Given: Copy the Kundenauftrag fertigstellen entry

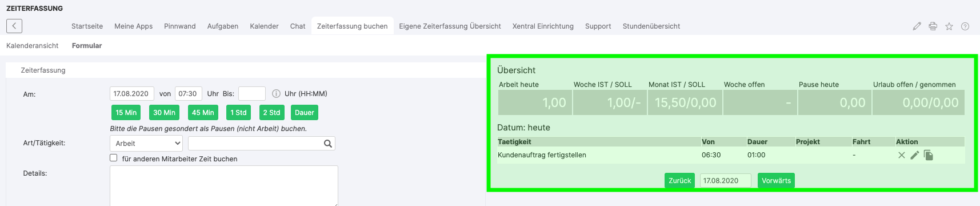Looking at the screenshot, I should point(929,155).
